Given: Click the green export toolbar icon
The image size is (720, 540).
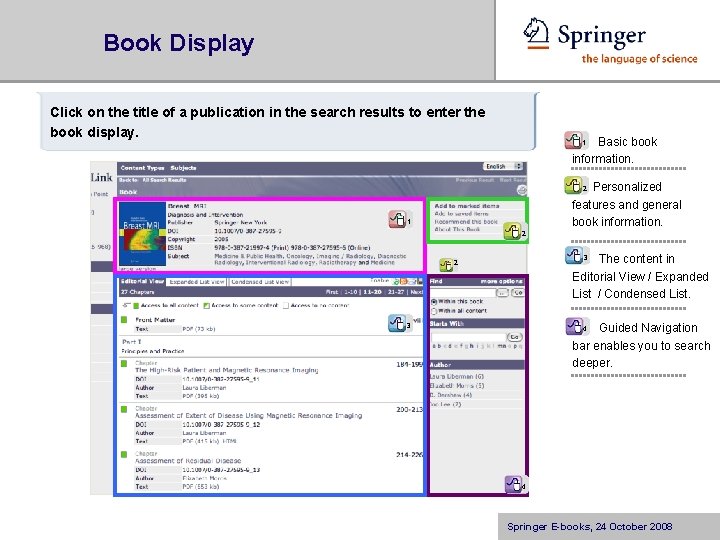Looking at the screenshot, I should click(x=396, y=281).
